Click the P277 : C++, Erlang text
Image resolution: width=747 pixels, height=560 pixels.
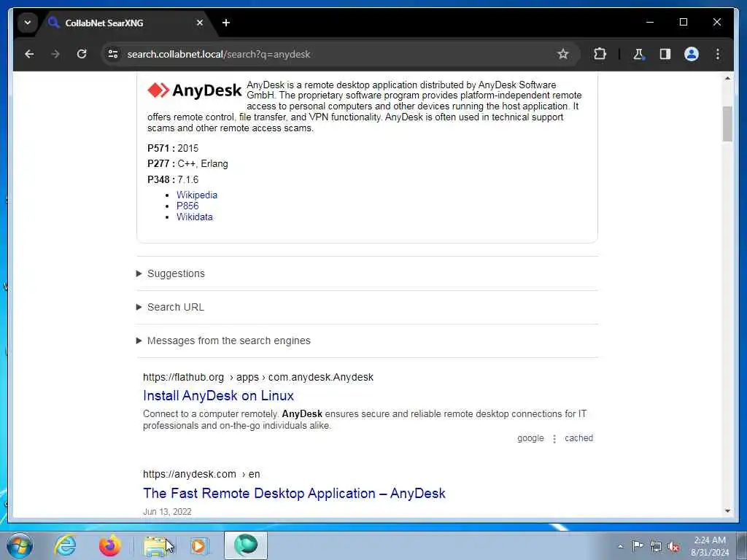(187, 164)
